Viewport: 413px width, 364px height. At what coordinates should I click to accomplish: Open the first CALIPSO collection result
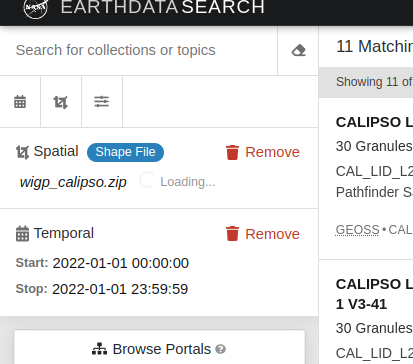point(374,122)
